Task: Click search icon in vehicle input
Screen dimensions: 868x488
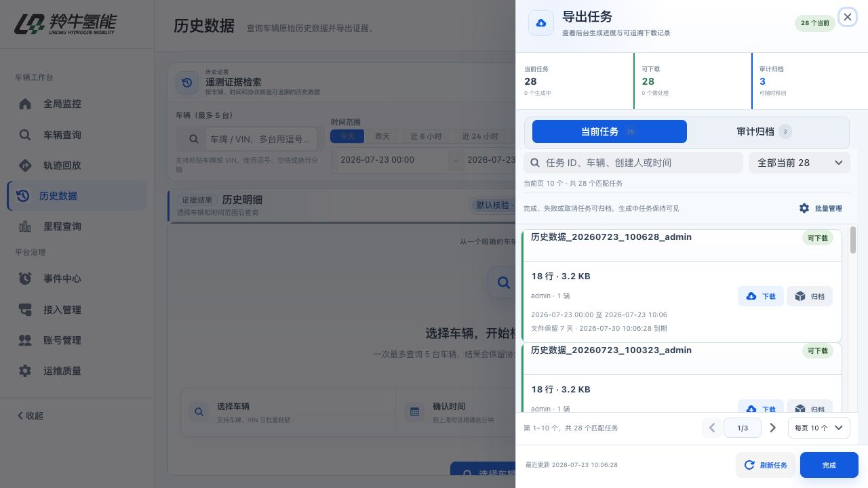Action: click(x=194, y=139)
